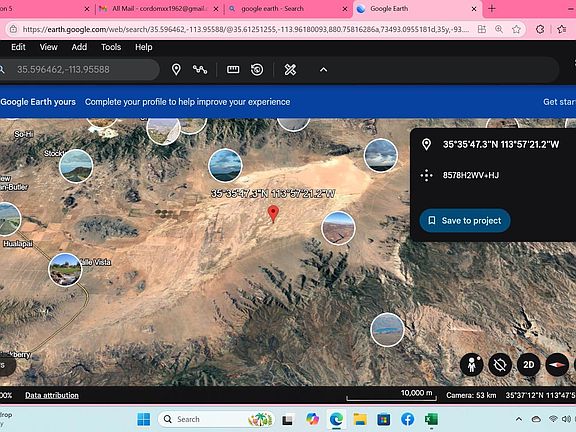Open the Add menu
This screenshot has width=576, height=432.
(79, 47)
